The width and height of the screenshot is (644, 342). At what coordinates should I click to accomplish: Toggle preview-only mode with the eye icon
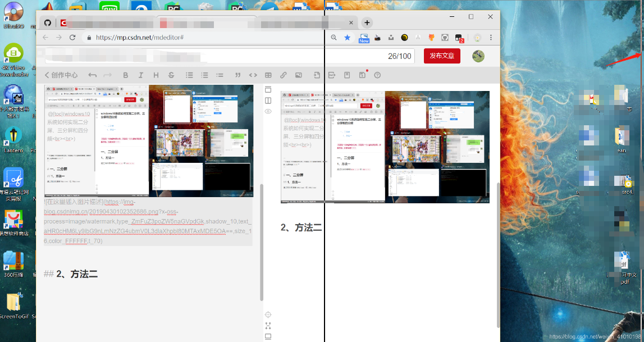click(268, 111)
